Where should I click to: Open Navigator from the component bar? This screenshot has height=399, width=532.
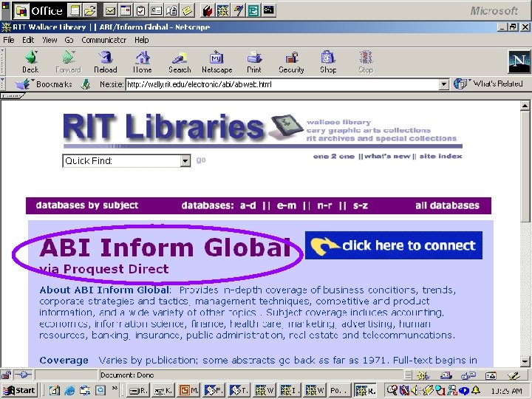click(423, 375)
